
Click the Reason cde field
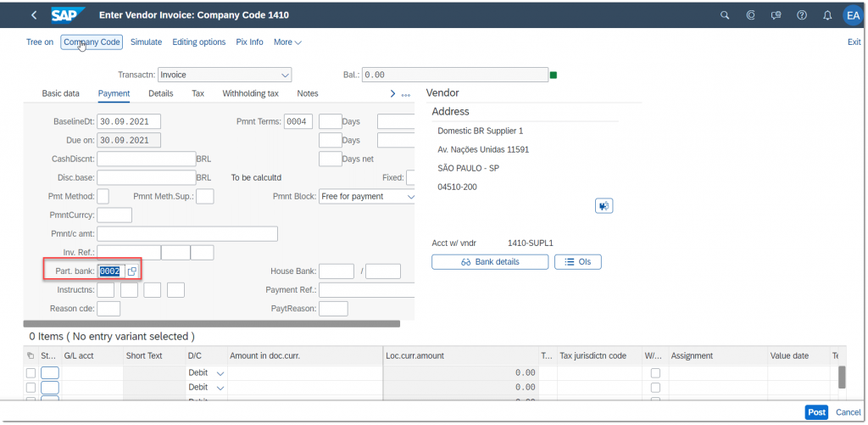[108, 309]
